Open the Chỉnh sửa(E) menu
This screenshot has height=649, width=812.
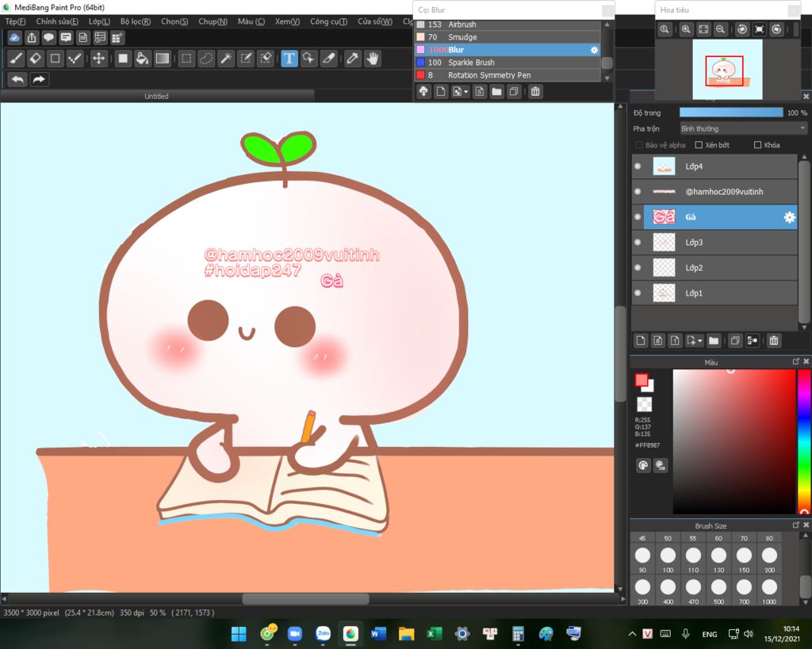point(57,21)
